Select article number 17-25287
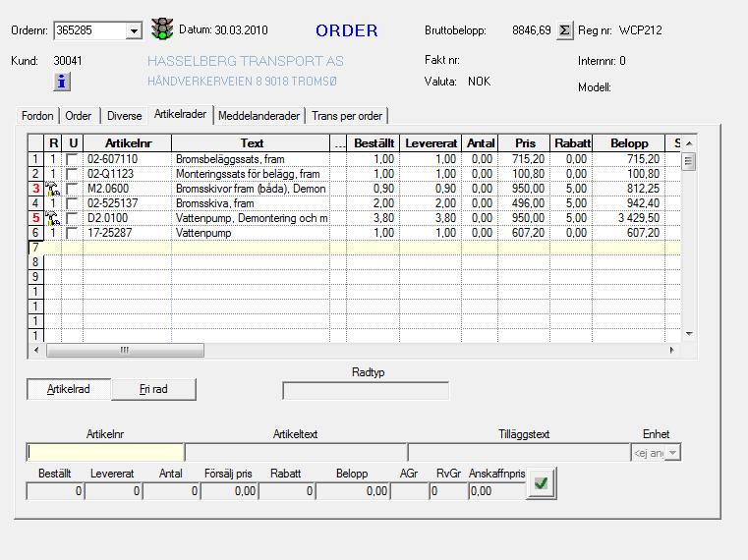The image size is (748, 560). pyautogui.click(x=128, y=233)
